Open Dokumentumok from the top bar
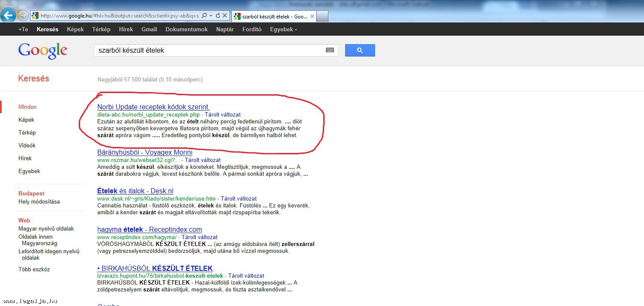644x306 pixels. 187,29
